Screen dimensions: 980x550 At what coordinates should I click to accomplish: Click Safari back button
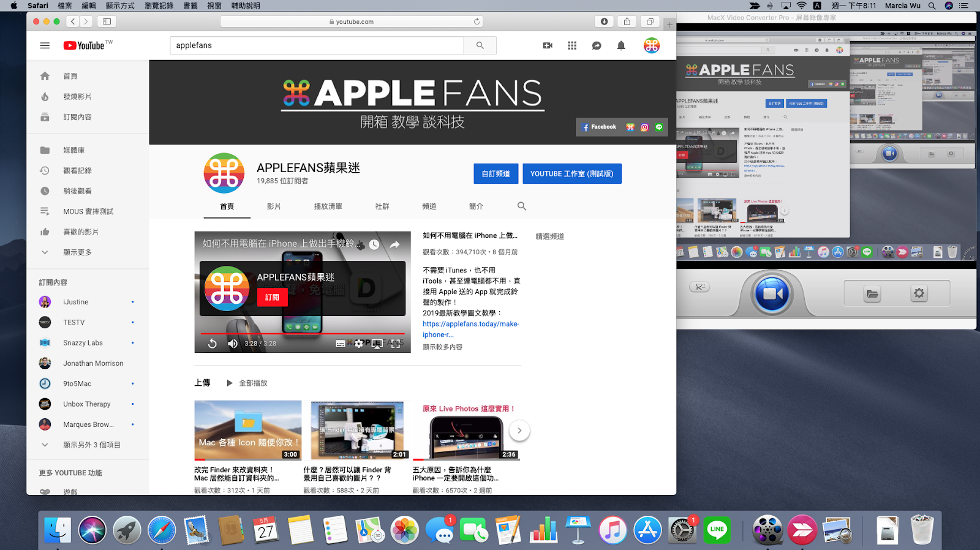click(73, 21)
